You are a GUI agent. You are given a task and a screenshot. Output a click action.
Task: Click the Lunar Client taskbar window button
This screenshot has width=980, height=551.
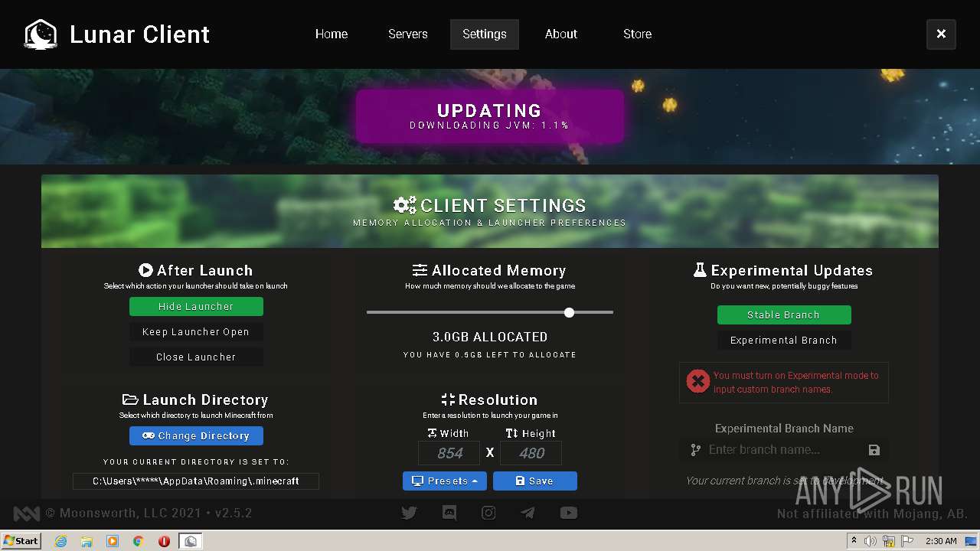[191, 541]
